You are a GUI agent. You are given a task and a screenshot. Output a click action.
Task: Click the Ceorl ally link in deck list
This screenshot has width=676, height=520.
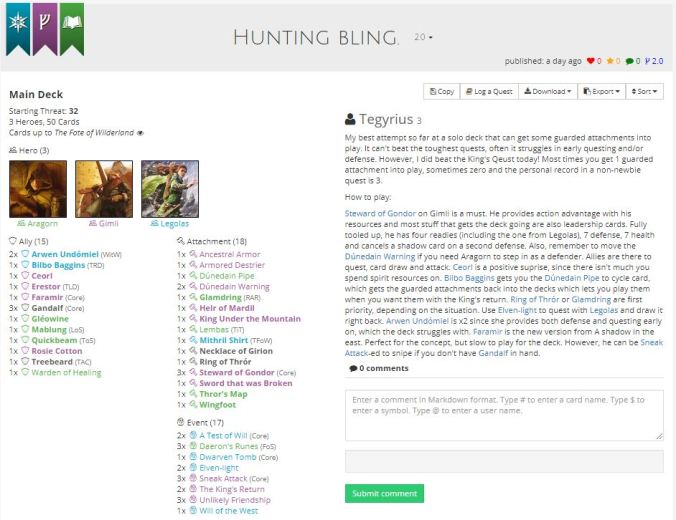[42, 276]
